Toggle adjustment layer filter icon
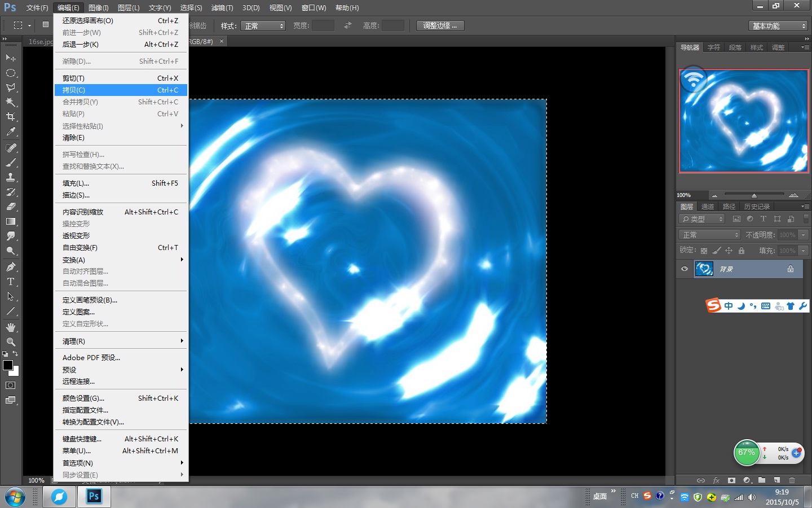 point(750,219)
